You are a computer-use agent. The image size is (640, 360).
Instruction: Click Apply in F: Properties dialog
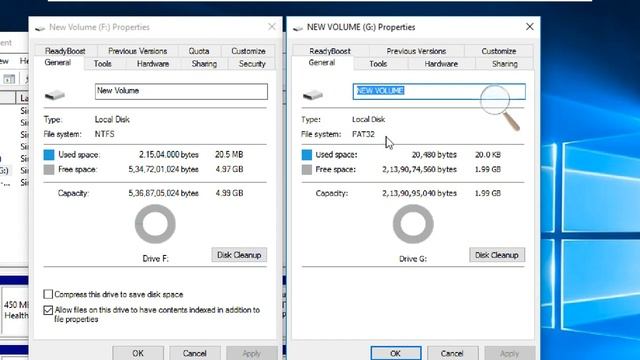coord(251,353)
